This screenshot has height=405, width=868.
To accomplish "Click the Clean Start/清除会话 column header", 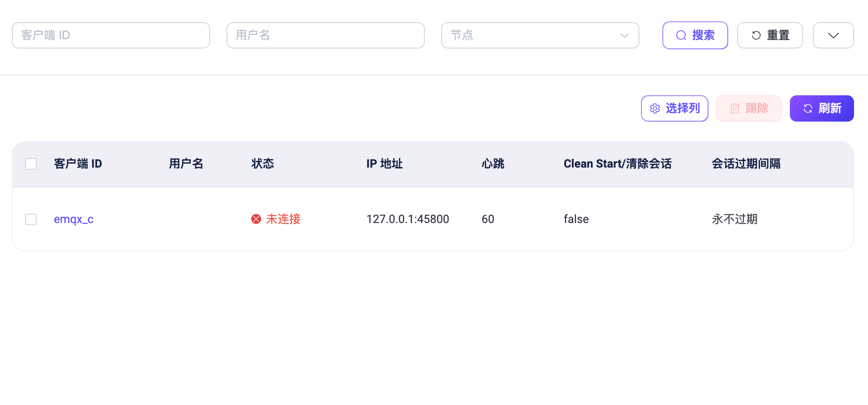I will pyautogui.click(x=618, y=163).
